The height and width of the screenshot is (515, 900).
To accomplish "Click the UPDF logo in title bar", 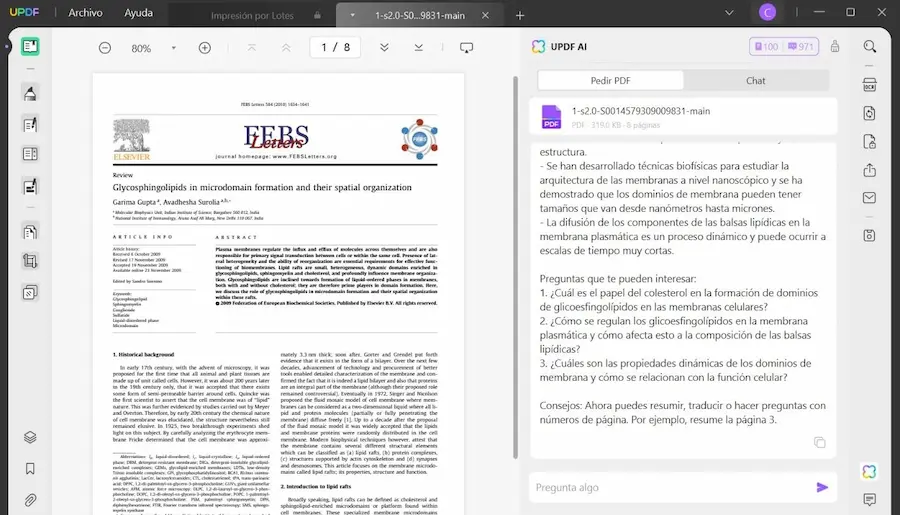I will coord(24,12).
